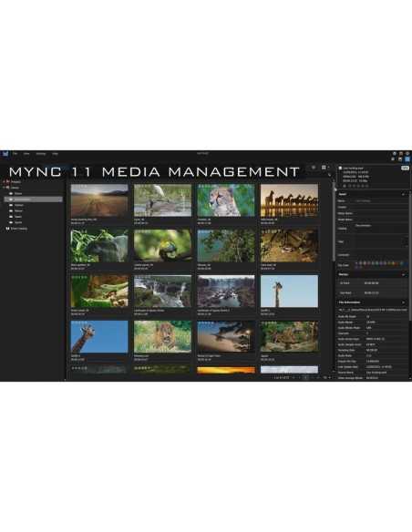Image resolution: width=412 pixels, height=532 pixels.
Task: Open the Help menu
Action: 55,154
